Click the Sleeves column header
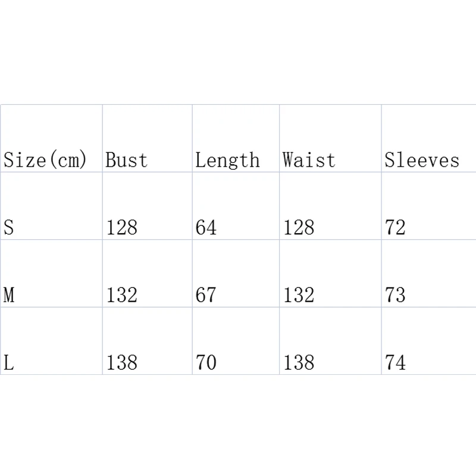Image resolution: width=476 pixels, height=476 pixels. (421, 159)
